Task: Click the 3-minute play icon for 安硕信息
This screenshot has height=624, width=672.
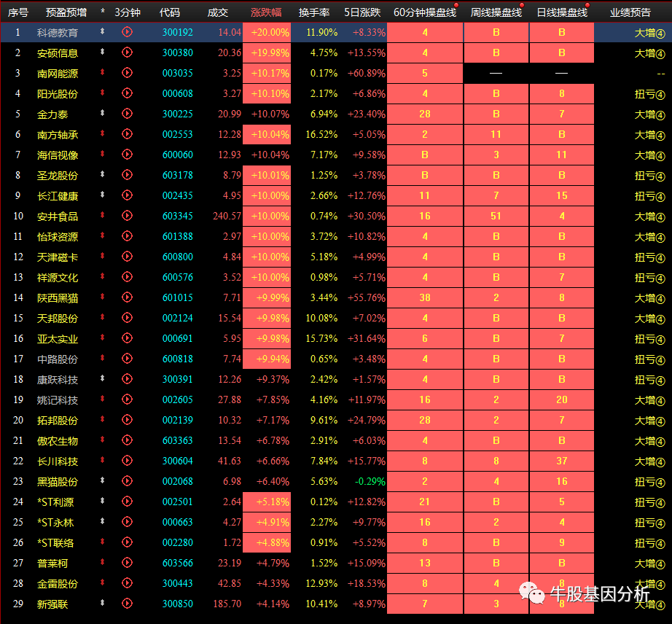Action: click(127, 52)
